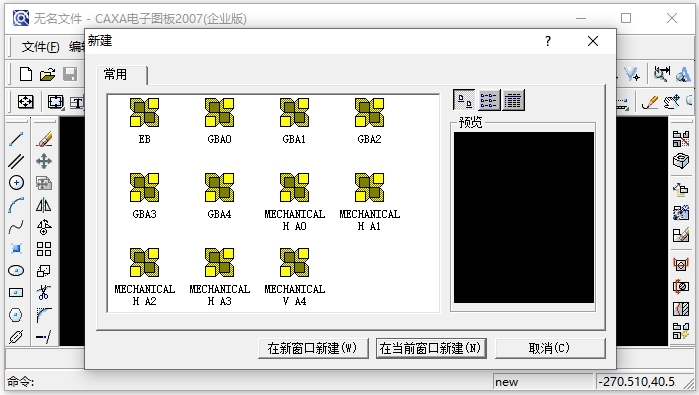Switch to details view mode

coord(513,100)
